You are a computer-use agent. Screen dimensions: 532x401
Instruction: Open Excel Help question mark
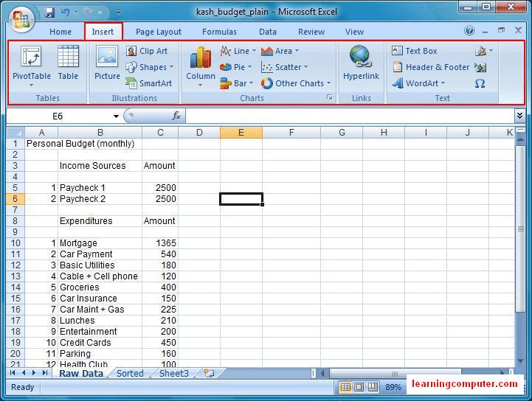[469, 30]
